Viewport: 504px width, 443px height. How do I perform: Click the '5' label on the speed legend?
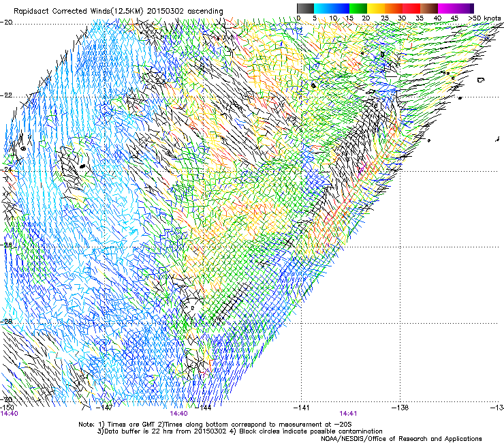point(315,18)
